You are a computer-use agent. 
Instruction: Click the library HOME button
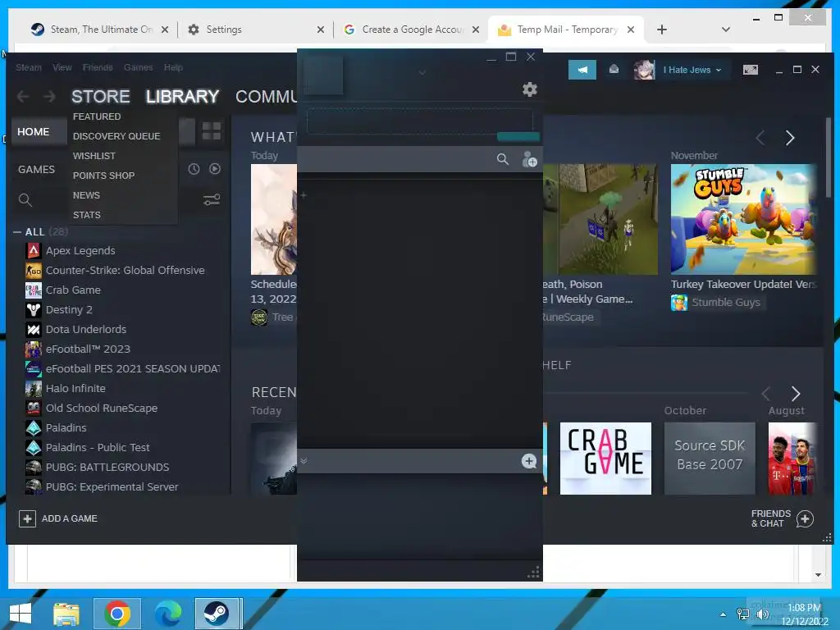point(39,132)
